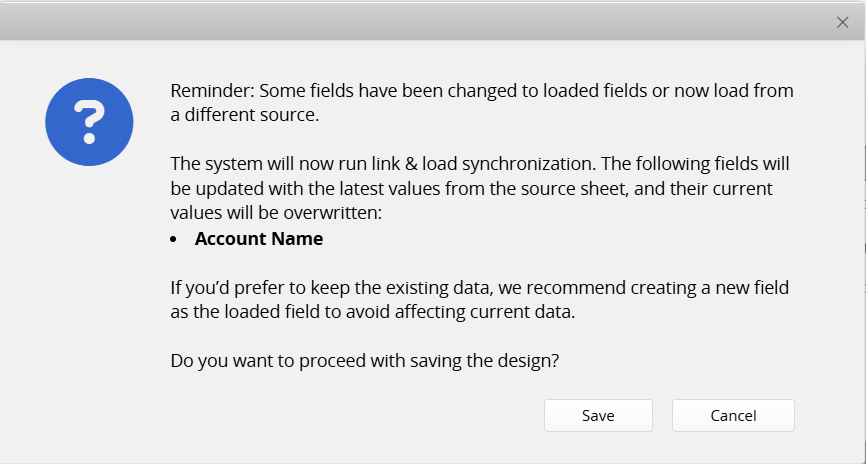The height and width of the screenshot is (464, 866).
Task: Click the 'values will be overwritten:' line
Action: click(270, 211)
